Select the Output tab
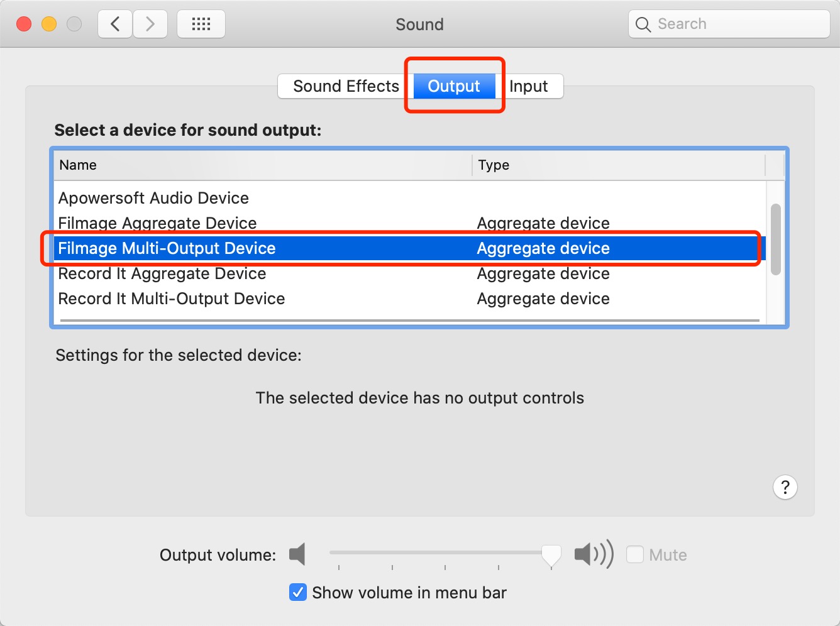This screenshot has height=626, width=840. click(x=454, y=86)
